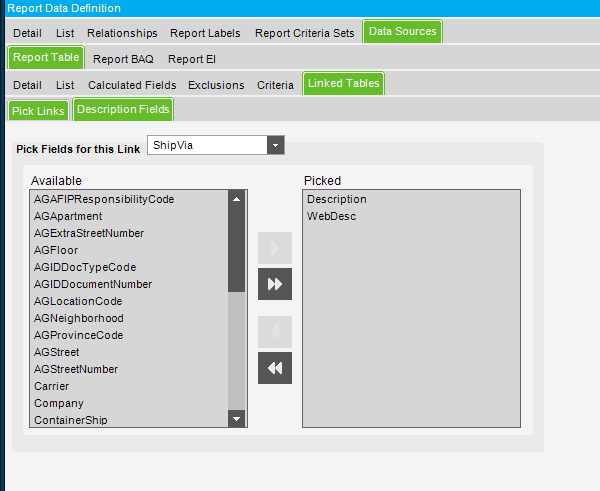This screenshot has width=600, height=491.
Task: Select AGIDDocTypeCode in Available list
Action: 129,267
